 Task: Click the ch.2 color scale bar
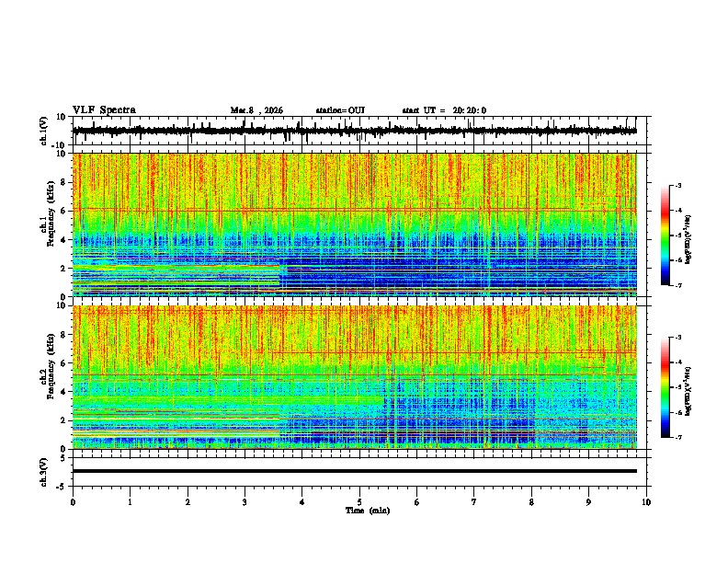click(665, 387)
